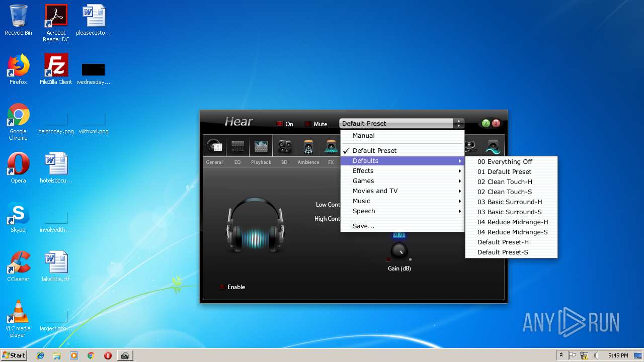Expand the Movies and TV submenu
This screenshot has height=362, width=644.
(x=402, y=191)
